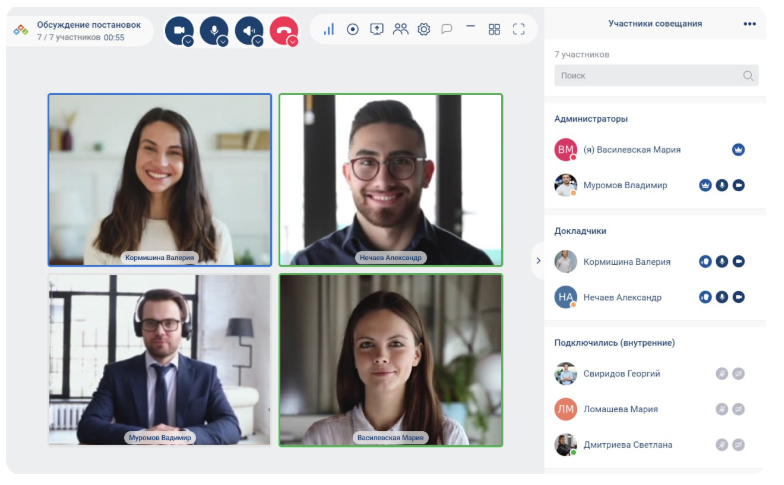
Task: Click muted microphone icon of Ломашева Мария
Action: point(722,410)
